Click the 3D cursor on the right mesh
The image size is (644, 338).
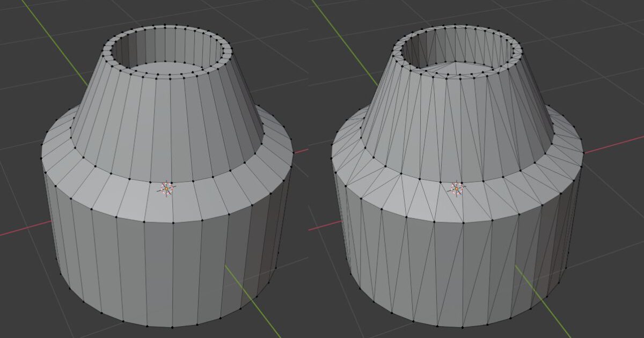click(457, 189)
